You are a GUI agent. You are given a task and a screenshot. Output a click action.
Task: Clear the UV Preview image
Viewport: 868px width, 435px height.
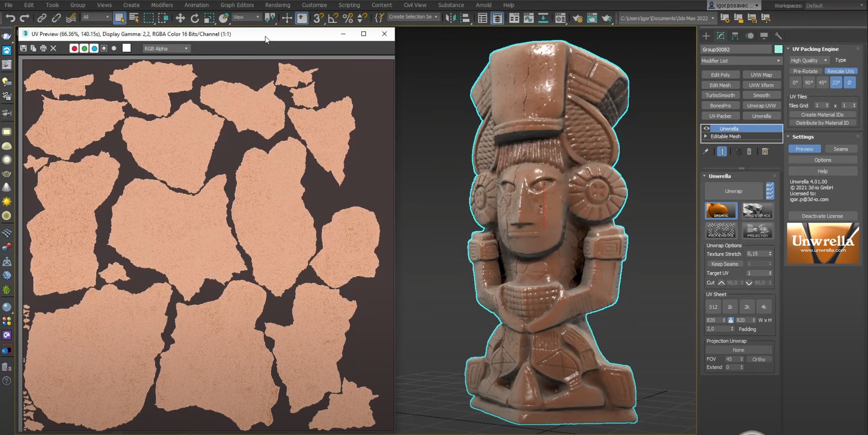coord(53,48)
